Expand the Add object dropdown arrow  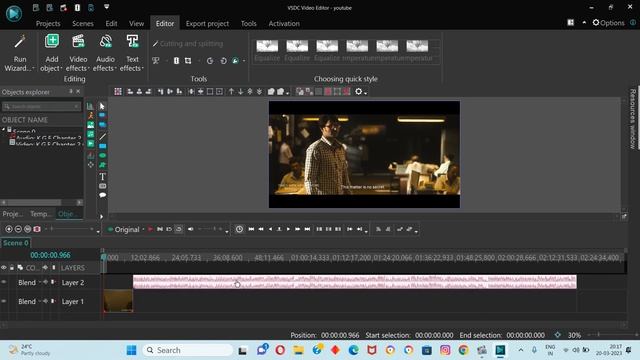point(61,69)
